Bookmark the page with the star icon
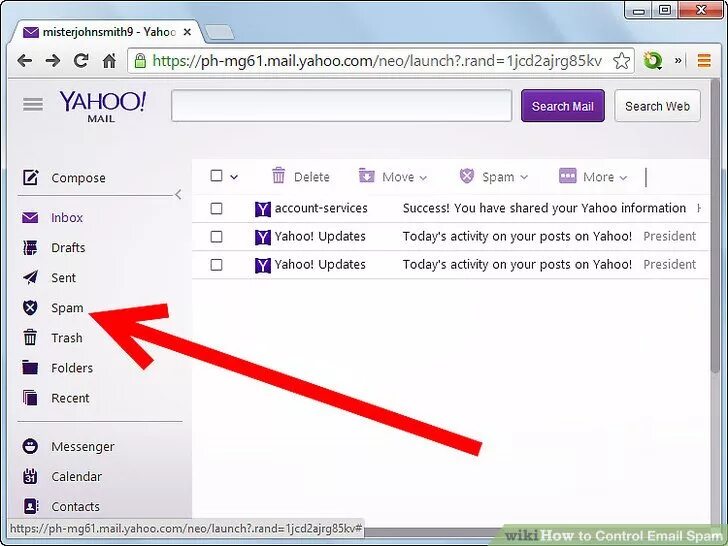The height and width of the screenshot is (546, 728). 621,61
